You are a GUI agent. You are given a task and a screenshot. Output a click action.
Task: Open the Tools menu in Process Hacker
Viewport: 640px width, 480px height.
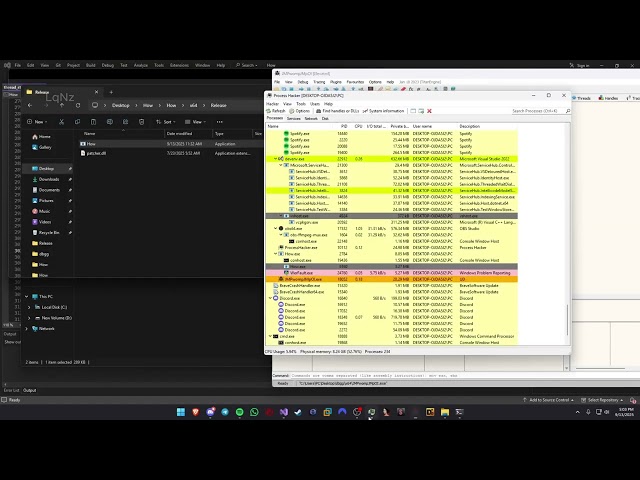[301, 104]
